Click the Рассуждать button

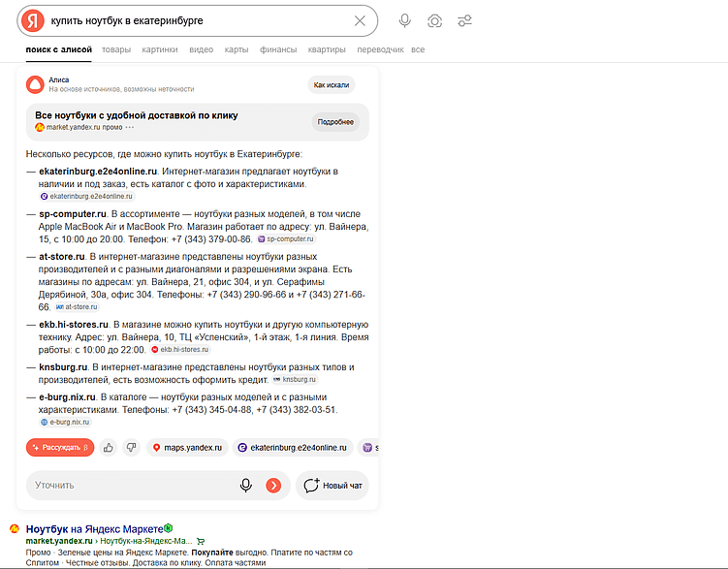[x=60, y=448]
